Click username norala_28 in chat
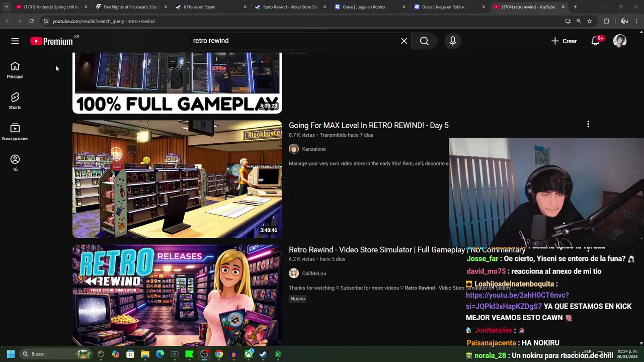The height and width of the screenshot is (362, 644). (x=490, y=355)
